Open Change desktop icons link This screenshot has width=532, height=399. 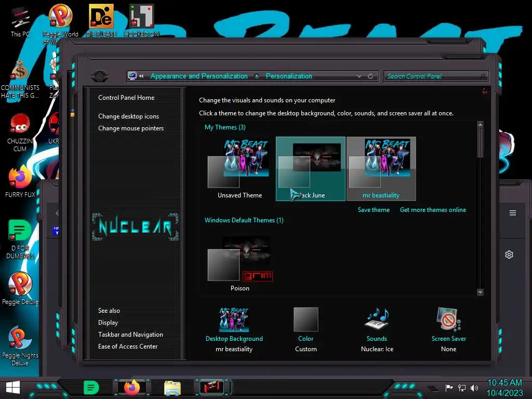click(129, 116)
